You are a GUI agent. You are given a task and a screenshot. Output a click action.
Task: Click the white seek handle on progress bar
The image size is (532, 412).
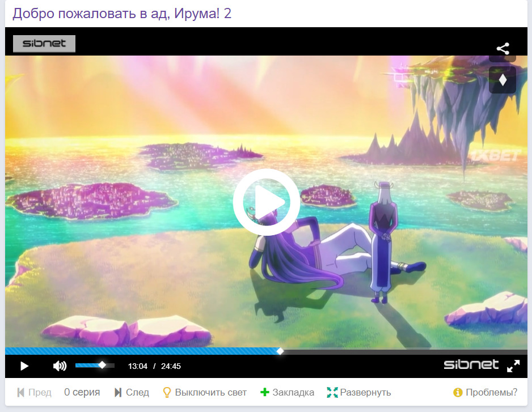(280, 351)
